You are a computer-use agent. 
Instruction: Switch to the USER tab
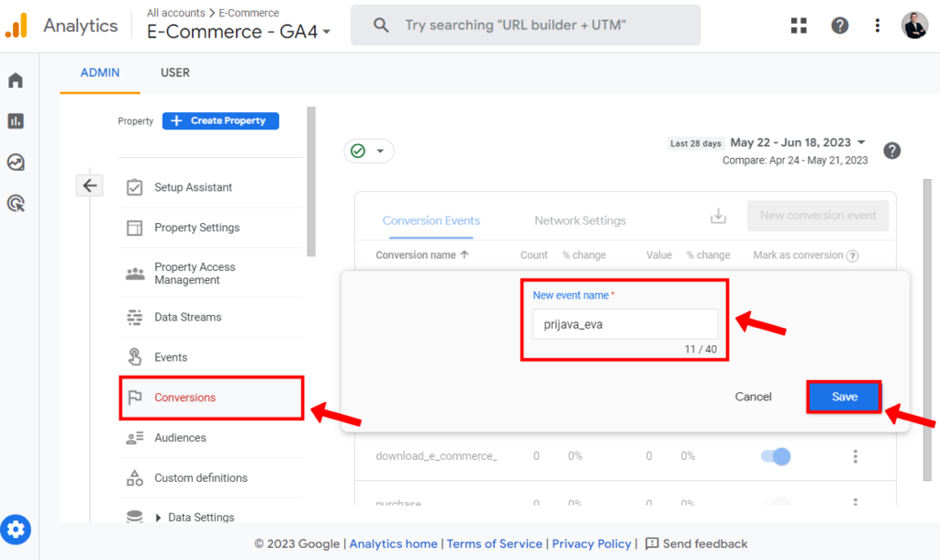pyautogui.click(x=175, y=73)
